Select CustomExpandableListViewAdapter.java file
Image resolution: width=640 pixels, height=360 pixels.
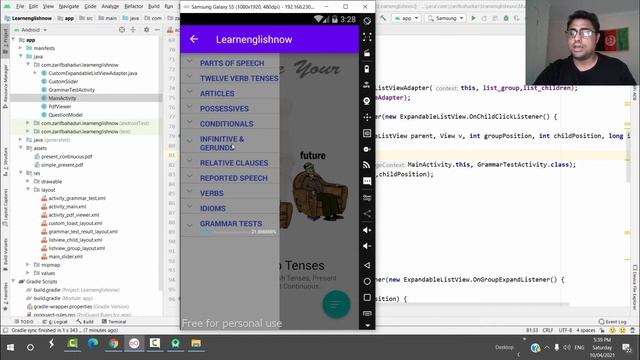pos(93,73)
